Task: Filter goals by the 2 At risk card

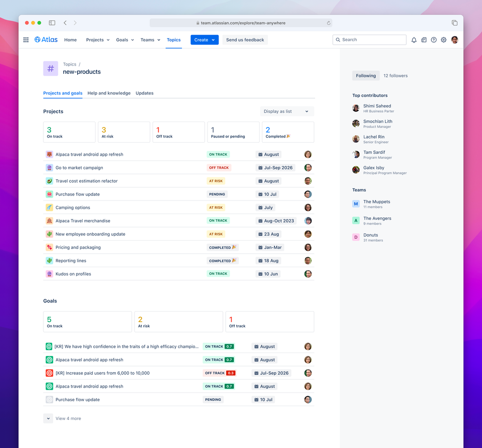Action: coord(179,322)
